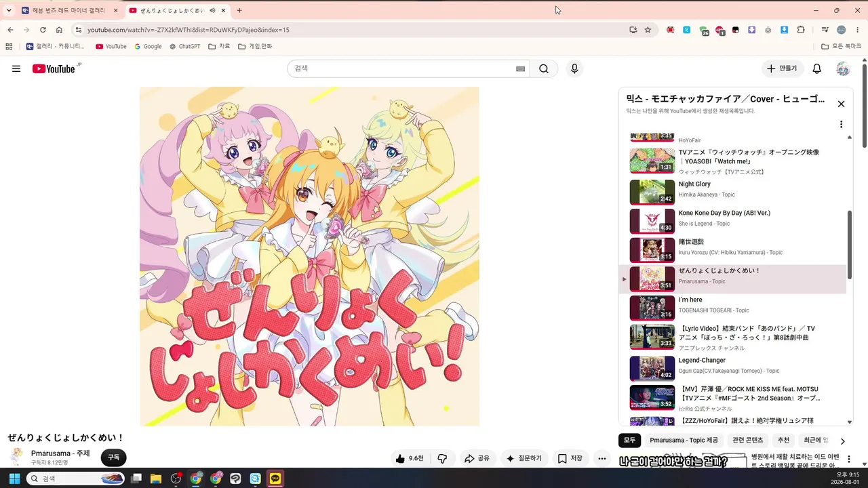Click the magnifier search button

pyautogui.click(x=544, y=68)
